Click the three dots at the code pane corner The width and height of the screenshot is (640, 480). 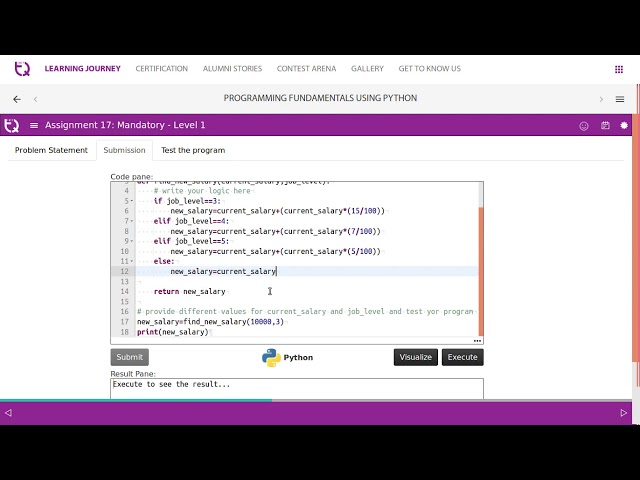point(477,340)
